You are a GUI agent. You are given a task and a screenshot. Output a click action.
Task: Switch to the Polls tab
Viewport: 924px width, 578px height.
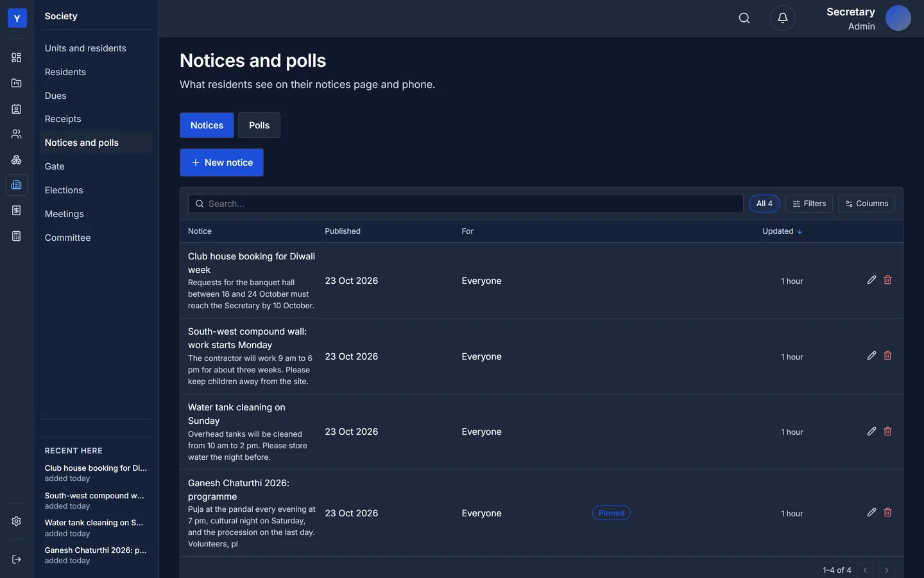click(x=259, y=125)
